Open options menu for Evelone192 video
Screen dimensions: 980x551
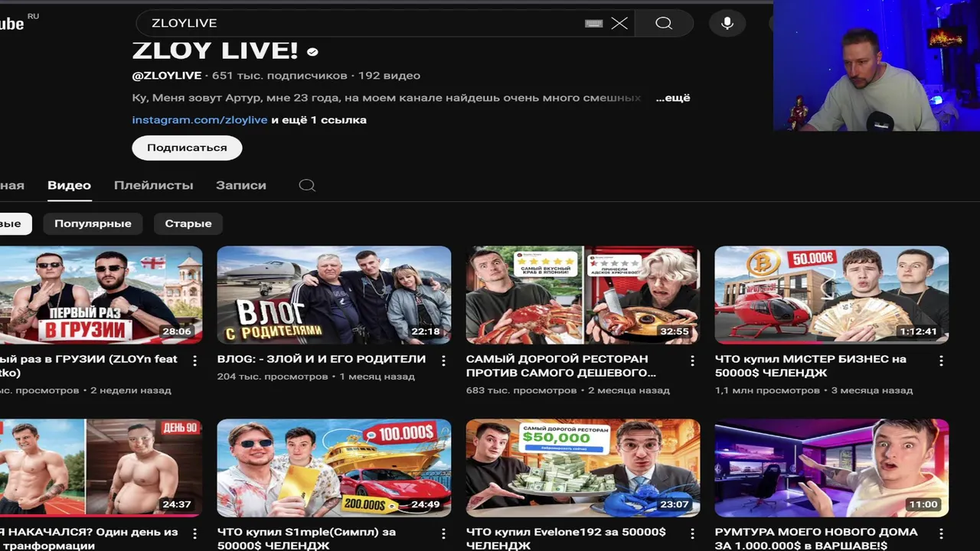[x=692, y=533]
